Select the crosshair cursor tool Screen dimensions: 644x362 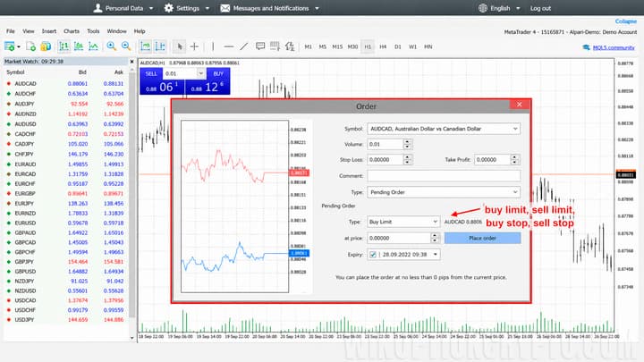tap(194, 46)
